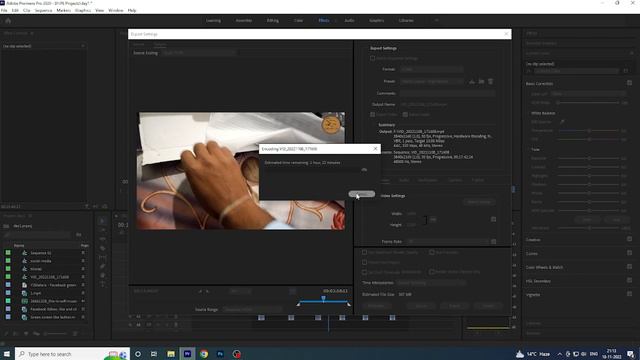Adjust the Saturation slider in Lumetri Color

coord(589,228)
